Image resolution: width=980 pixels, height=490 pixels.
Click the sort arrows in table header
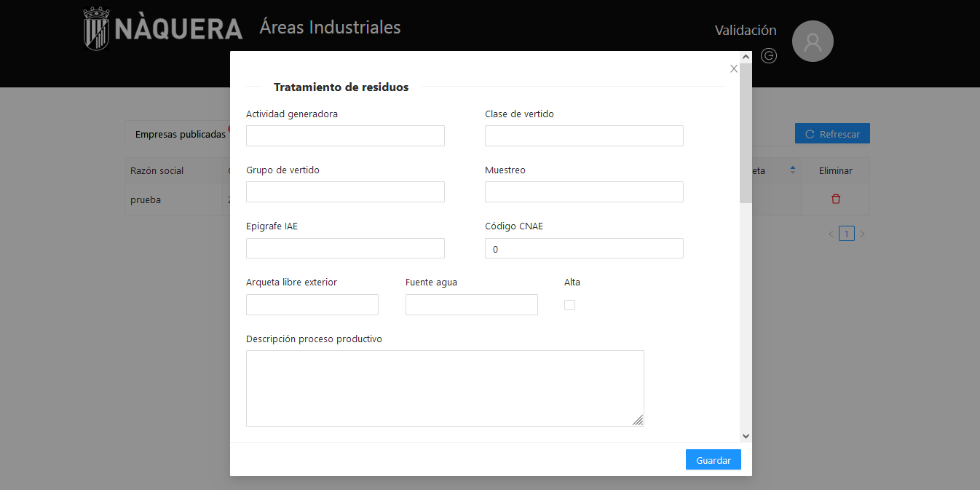click(793, 170)
